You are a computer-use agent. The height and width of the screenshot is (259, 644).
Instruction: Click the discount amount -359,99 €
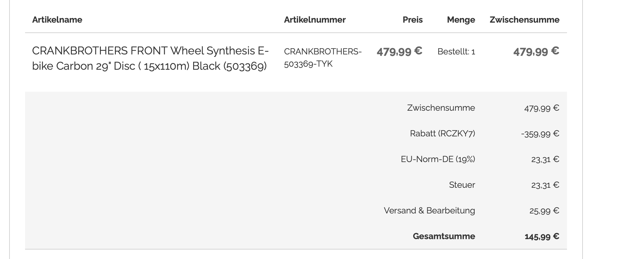tap(540, 134)
